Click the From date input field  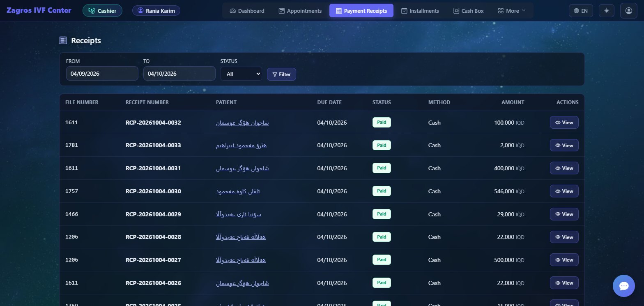point(102,74)
